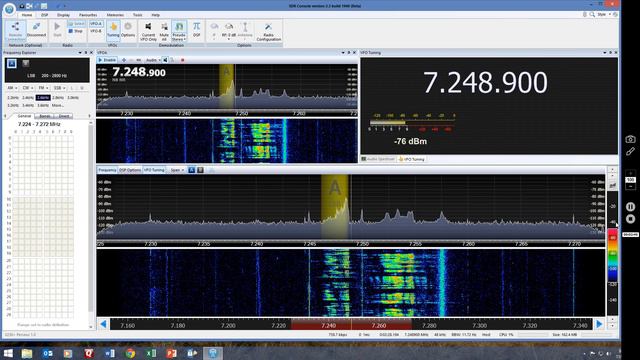Viewport: 640px width, 360px height.
Task: Open Google Chrome from taskbar
Action: point(130,353)
